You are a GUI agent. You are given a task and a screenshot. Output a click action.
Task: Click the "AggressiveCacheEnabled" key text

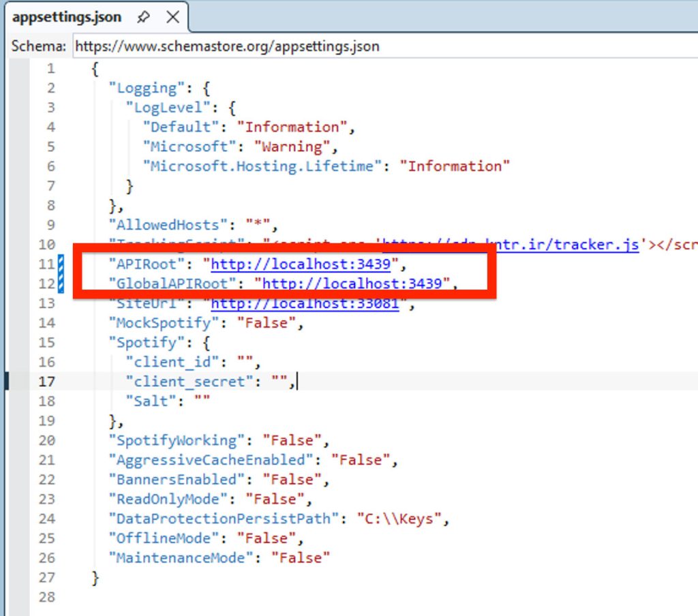click(211, 460)
